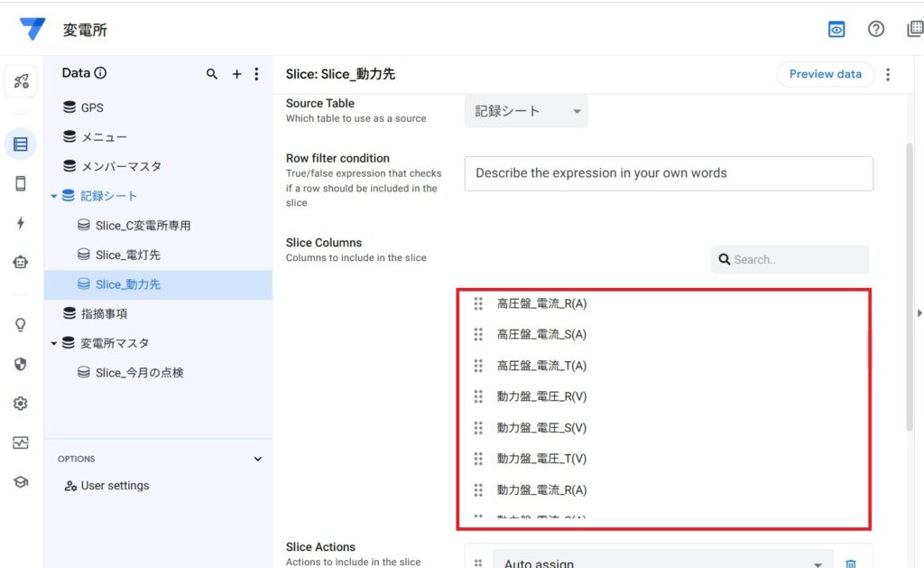Viewport: 924px width, 568px height.
Task: Open the Data section icon in sidebar
Action: pyautogui.click(x=21, y=144)
